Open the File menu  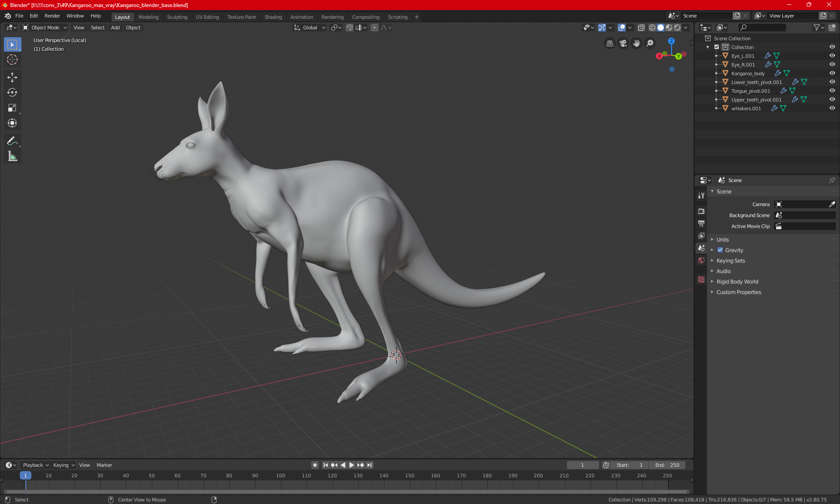click(19, 16)
